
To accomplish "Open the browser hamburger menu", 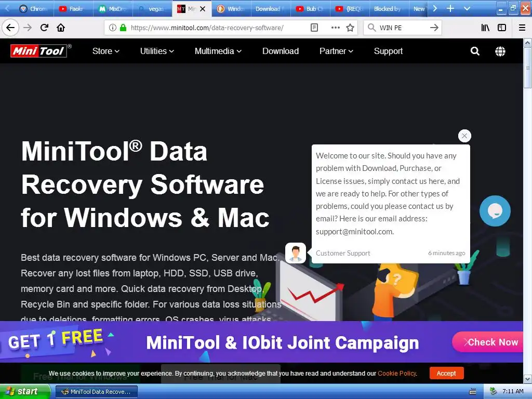I will tap(522, 28).
